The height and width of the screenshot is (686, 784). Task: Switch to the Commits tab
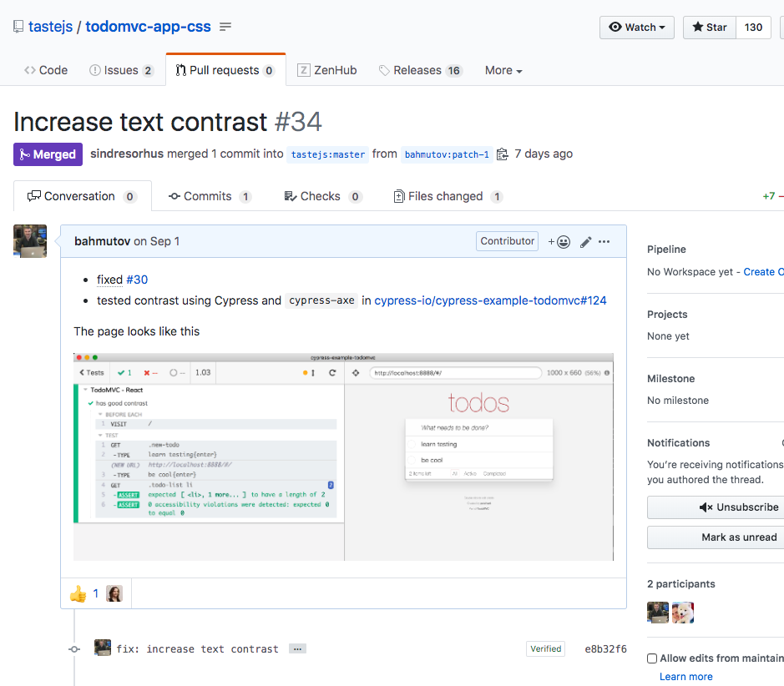tap(210, 196)
